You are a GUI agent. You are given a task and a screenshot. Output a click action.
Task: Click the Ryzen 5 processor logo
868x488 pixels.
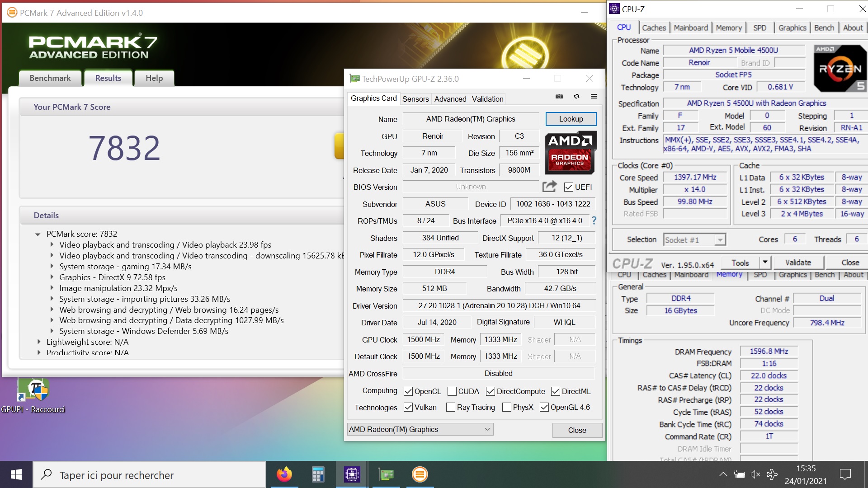[840, 68]
